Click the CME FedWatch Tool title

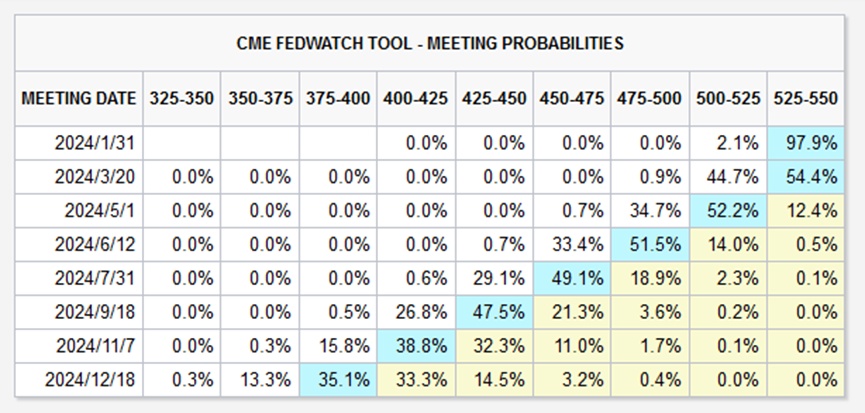coord(430,43)
